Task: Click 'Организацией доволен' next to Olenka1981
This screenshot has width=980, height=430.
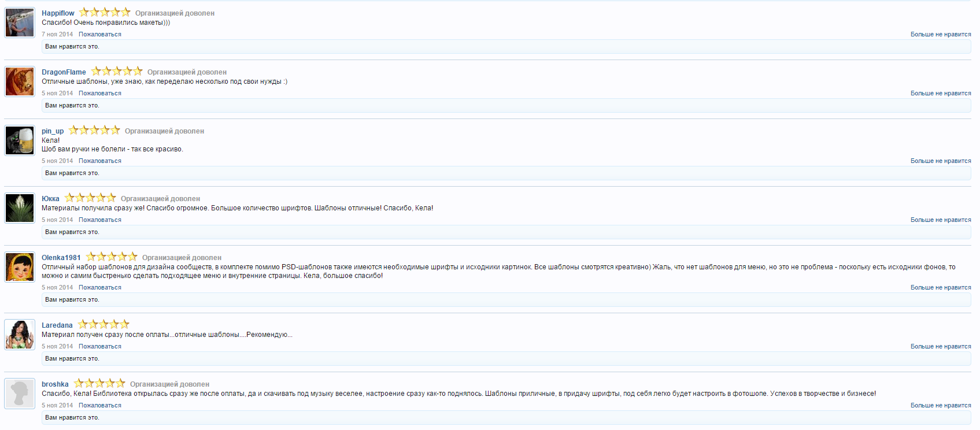Action: (182, 258)
